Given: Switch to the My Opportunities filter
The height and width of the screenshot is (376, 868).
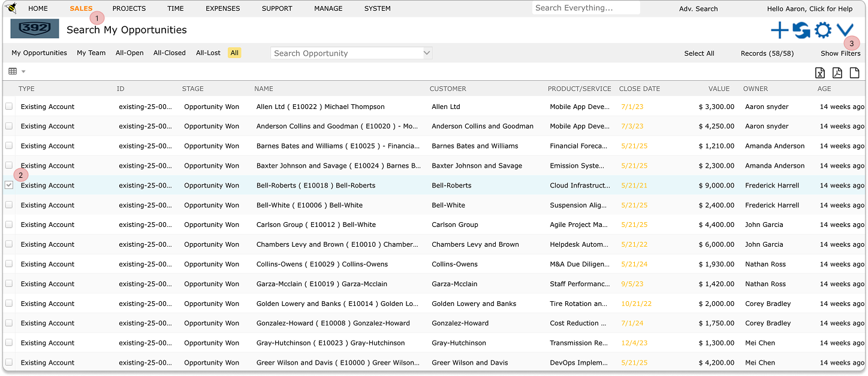Looking at the screenshot, I should point(40,53).
